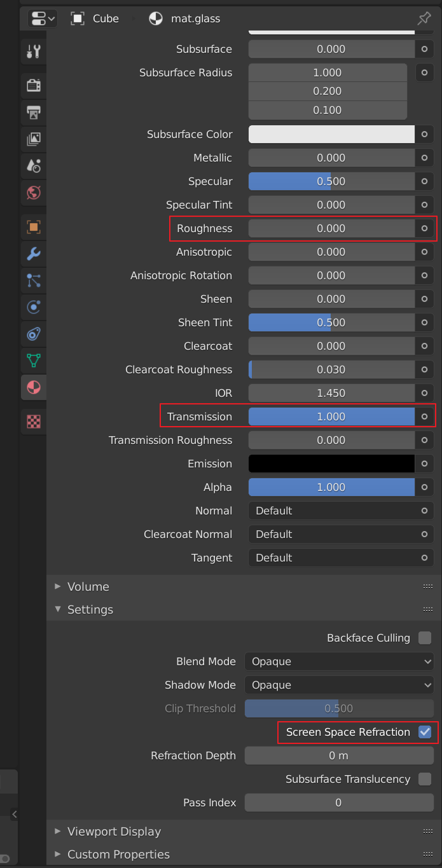Viewport: 442px width, 868px height.
Task: Open the View Layer properties tab
Action: [x=34, y=139]
